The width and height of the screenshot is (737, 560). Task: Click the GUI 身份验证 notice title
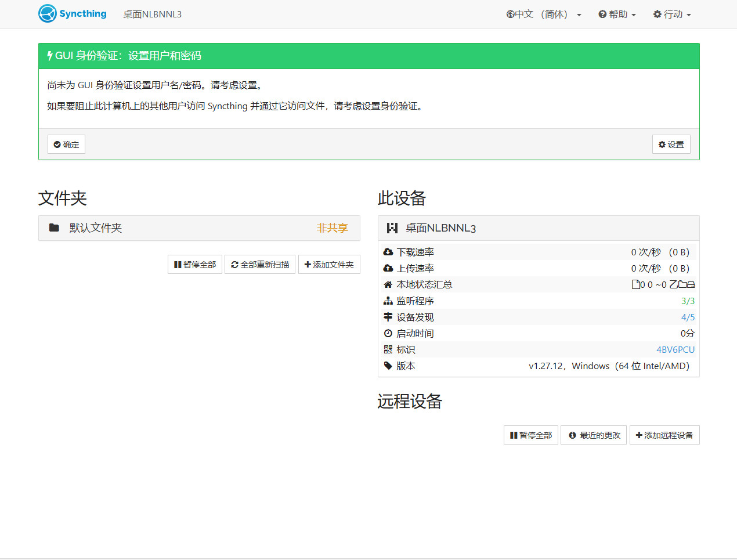[x=128, y=56]
